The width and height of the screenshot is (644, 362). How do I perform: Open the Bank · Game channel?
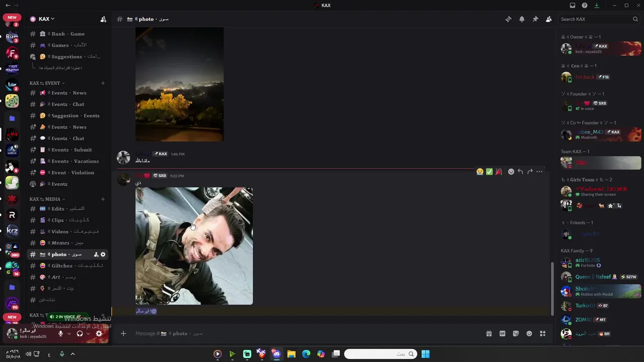[x=67, y=34]
